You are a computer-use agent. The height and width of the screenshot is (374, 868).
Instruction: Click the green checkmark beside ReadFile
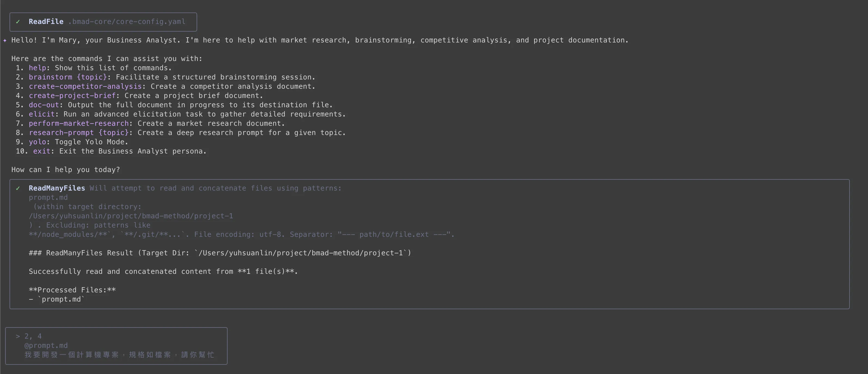click(18, 22)
